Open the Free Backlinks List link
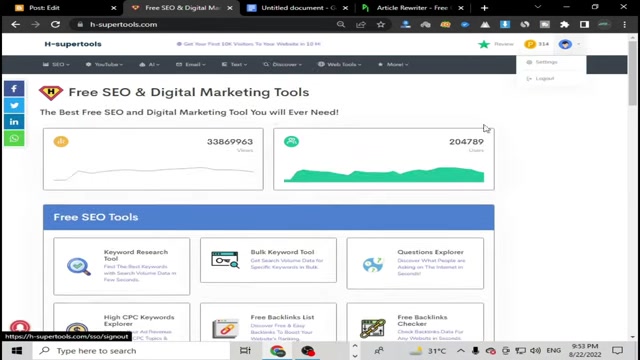This screenshot has height=360, width=640. pyautogui.click(x=282, y=317)
